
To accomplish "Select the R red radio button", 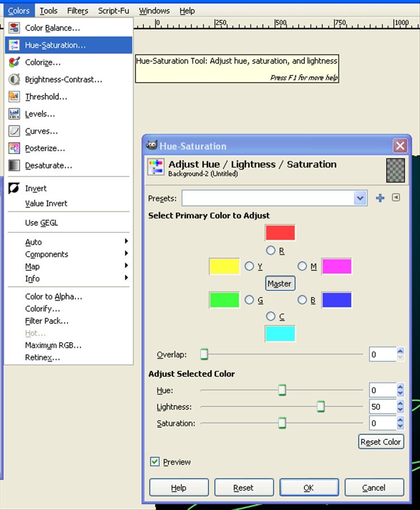I will 270,250.
